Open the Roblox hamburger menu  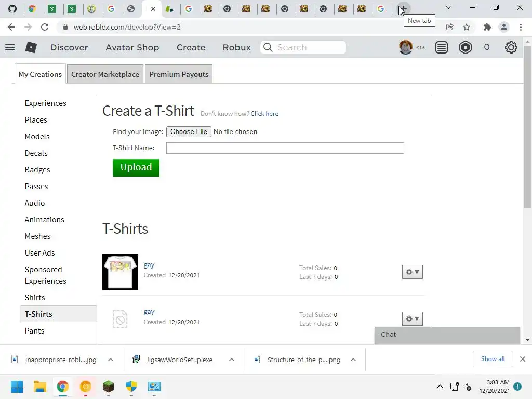pos(10,47)
